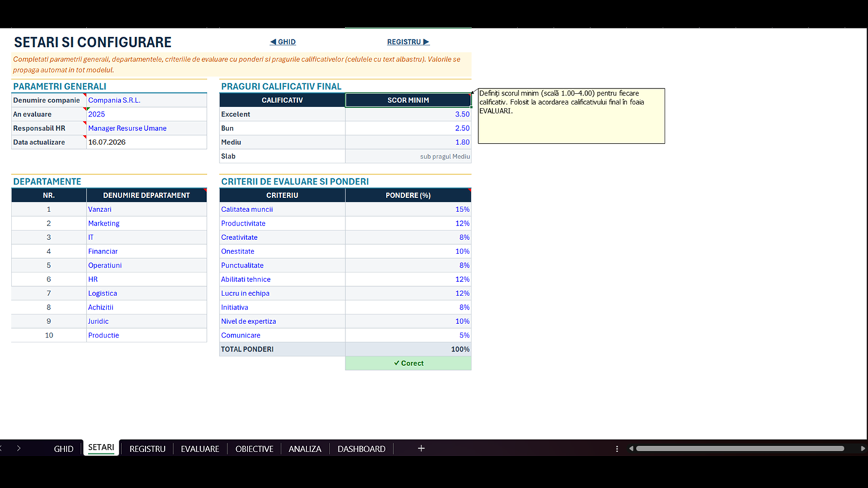
Task: Select the 'Vanzari' department cell
Action: point(146,209)
